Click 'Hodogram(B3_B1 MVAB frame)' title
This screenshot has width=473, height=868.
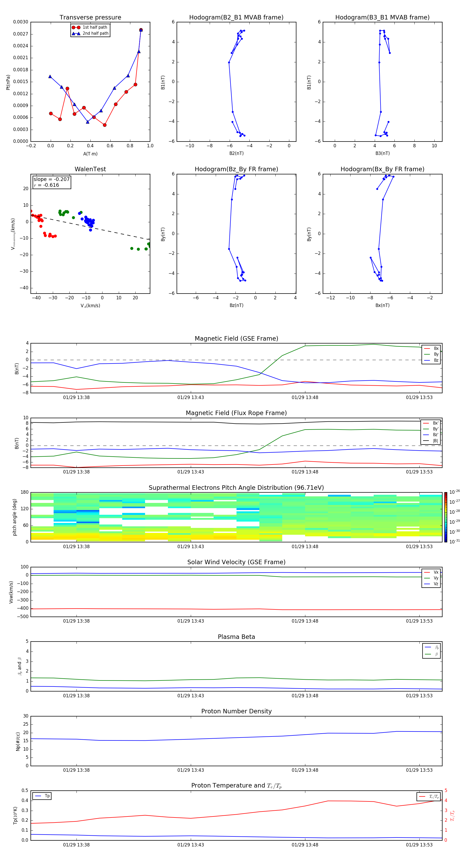[382, 18]
